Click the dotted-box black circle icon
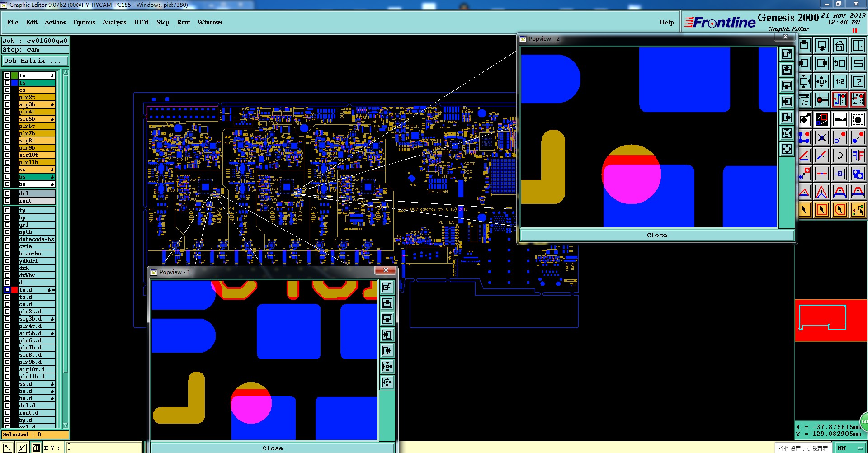 [858, 119]
